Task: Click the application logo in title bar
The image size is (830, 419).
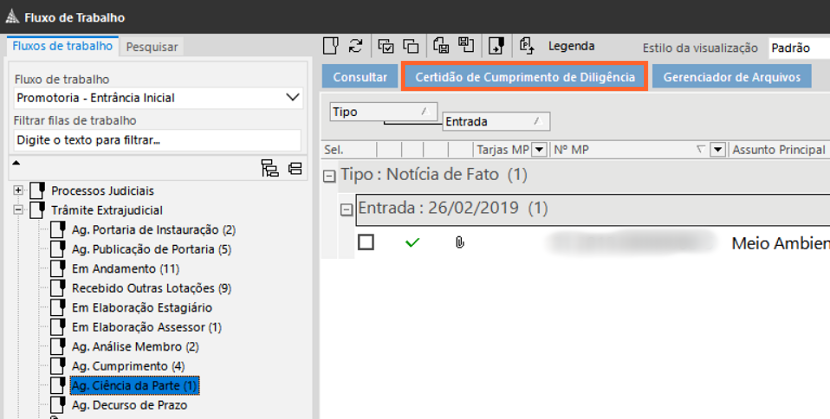Action: click(12, 16)
